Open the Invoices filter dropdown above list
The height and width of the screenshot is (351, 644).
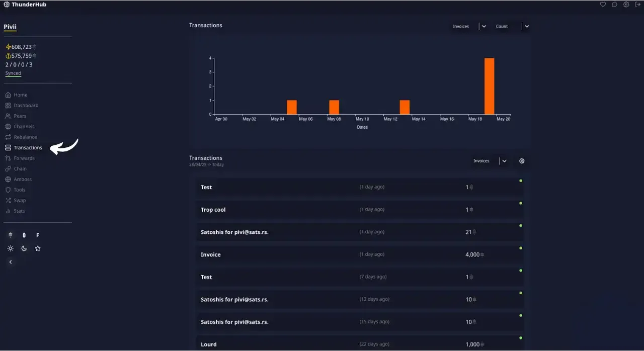pyautogui.click(x=490, y=161)
